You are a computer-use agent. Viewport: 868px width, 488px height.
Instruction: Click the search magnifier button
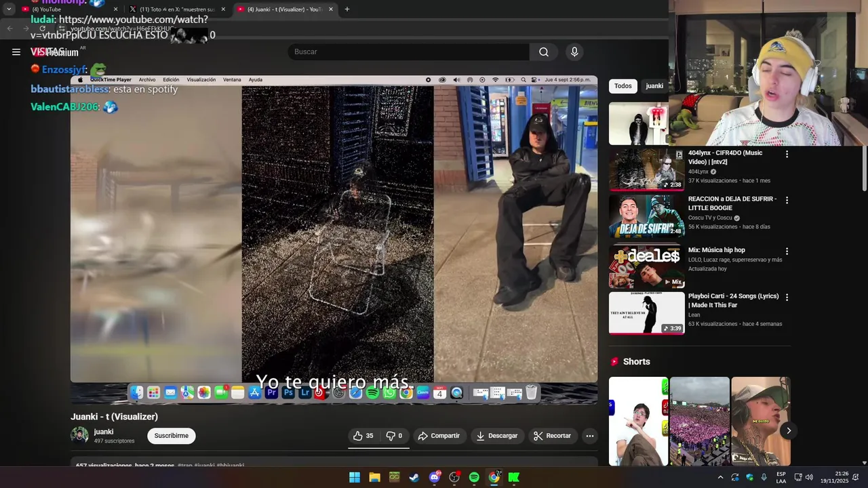click(x=544, y=52)
